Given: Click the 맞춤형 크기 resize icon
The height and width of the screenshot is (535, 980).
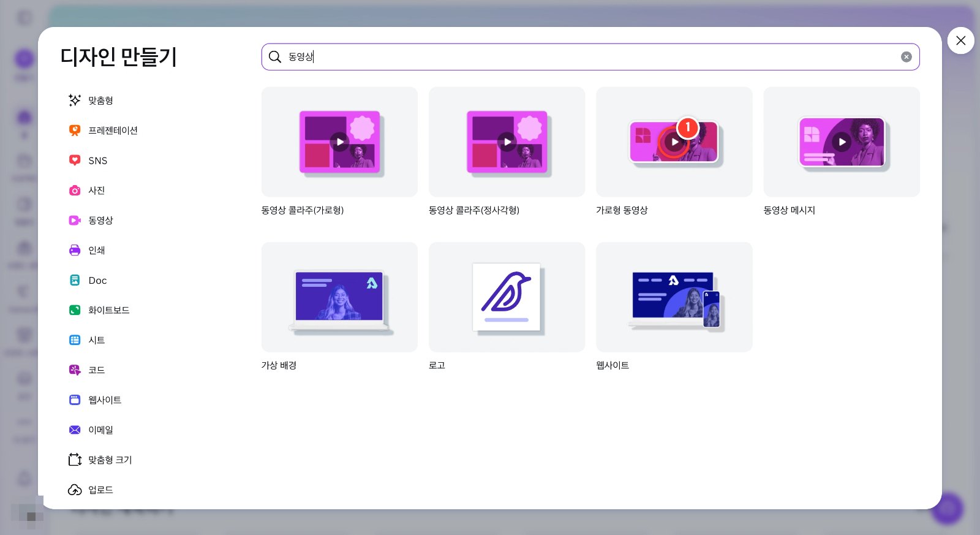Looking at the screenshot, I should tap(75, 460).
